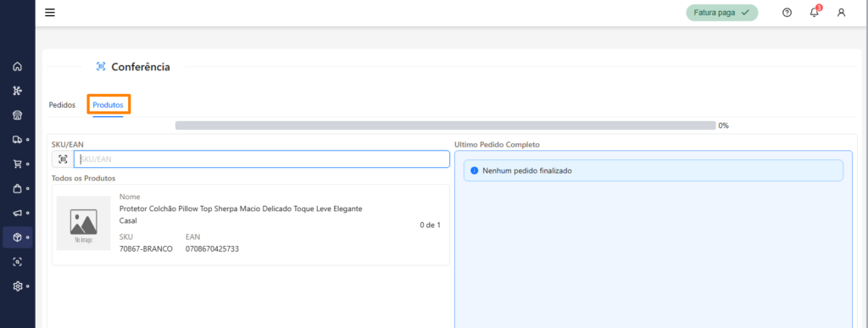Screen dimensions: 868x328
Task: Click the Ultimo Pedido Completo heading
Action: 497,144
